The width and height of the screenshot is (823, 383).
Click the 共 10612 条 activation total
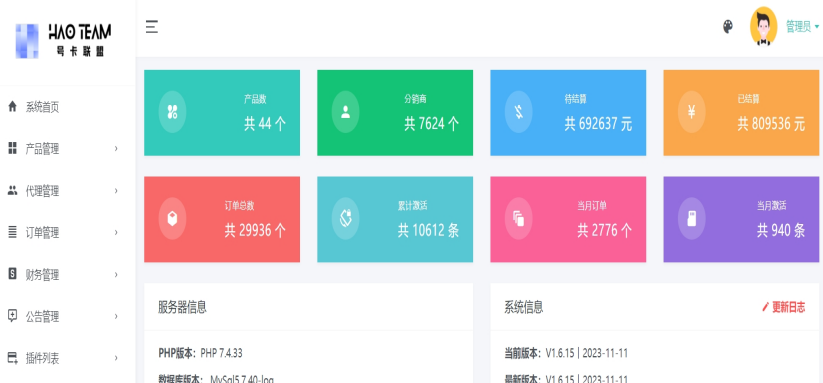[x=428, y=230]
